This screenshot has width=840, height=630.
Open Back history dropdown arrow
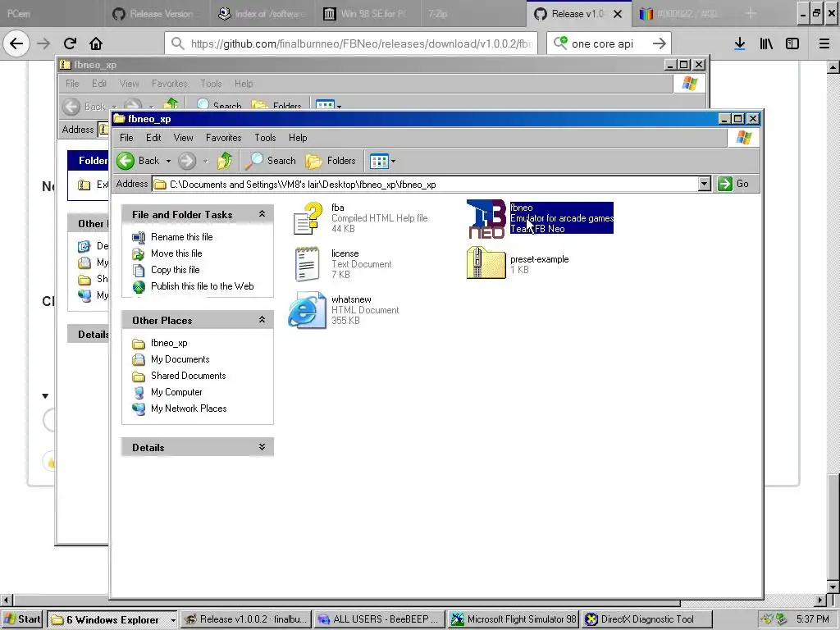click(168, 161)
